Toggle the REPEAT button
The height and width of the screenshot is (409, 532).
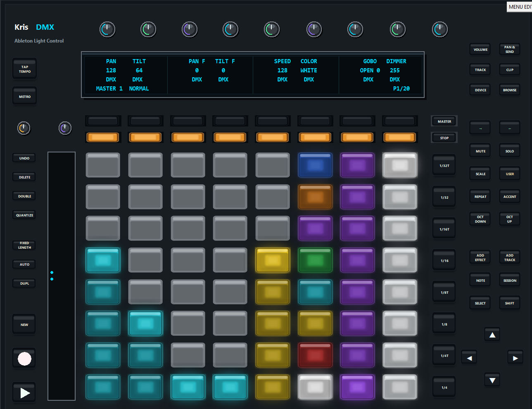tap(480, 197)
